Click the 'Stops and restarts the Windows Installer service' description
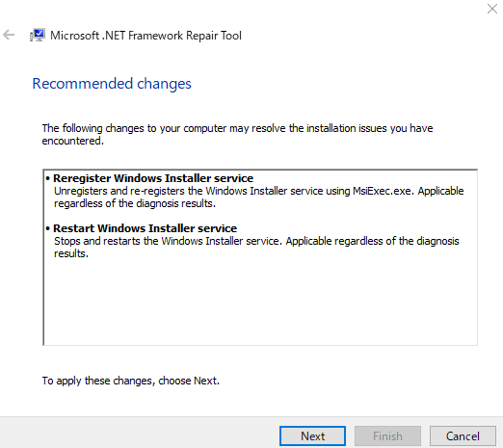 [256, 247]
